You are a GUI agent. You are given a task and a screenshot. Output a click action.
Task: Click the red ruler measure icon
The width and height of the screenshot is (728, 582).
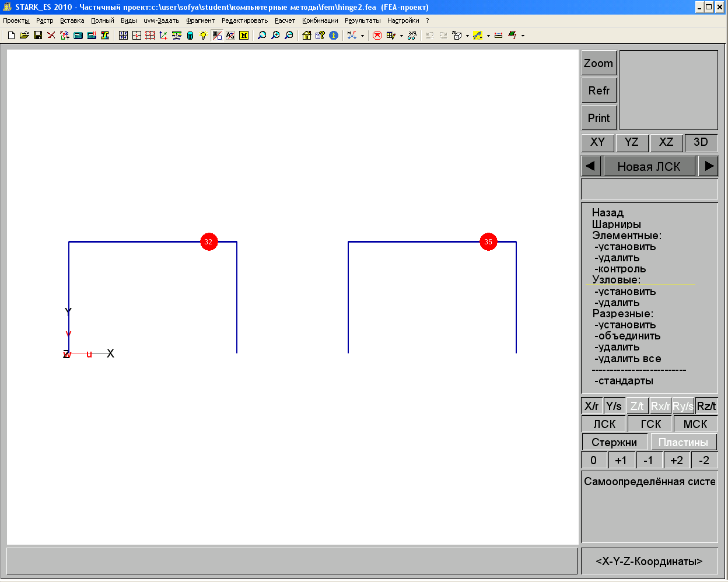point(499,36)
